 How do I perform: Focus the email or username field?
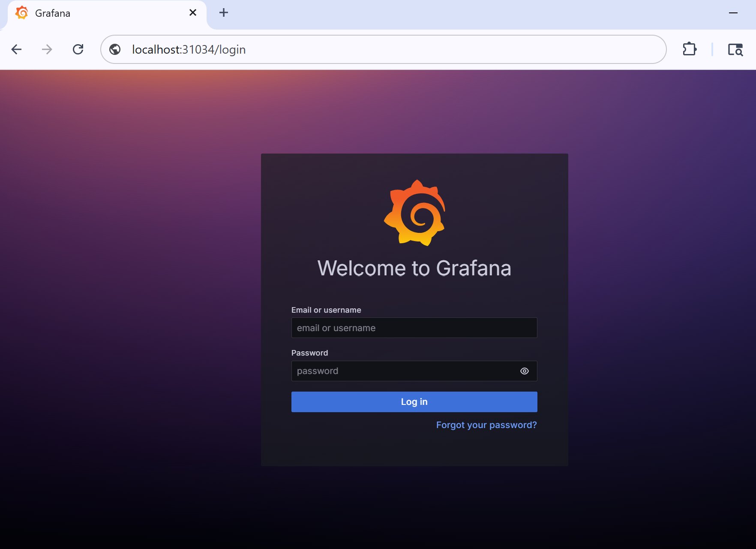[414, 328]
